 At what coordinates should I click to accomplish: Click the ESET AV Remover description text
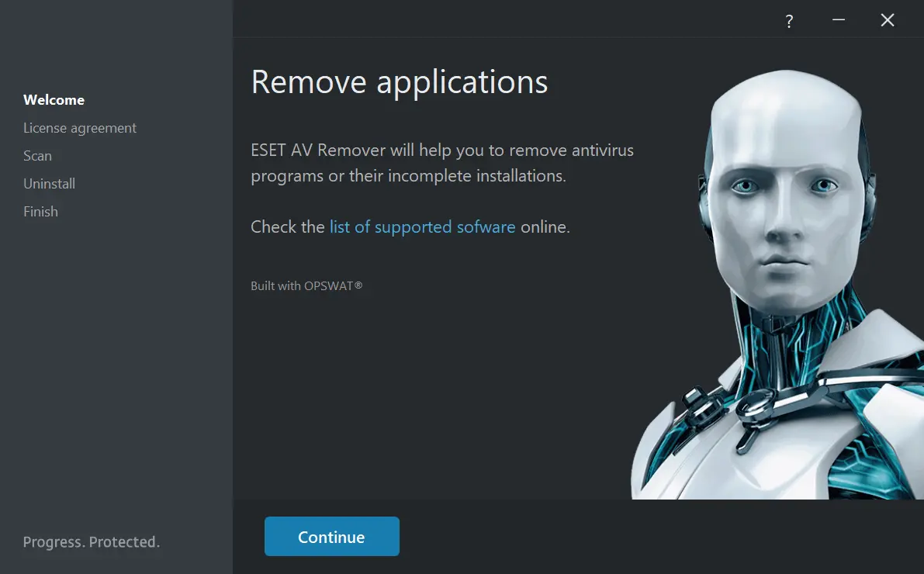[x=442, y=163]
